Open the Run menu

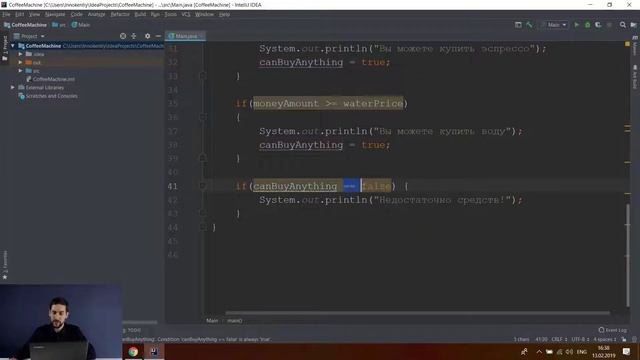pyautogui.click(x=155, y=14)
